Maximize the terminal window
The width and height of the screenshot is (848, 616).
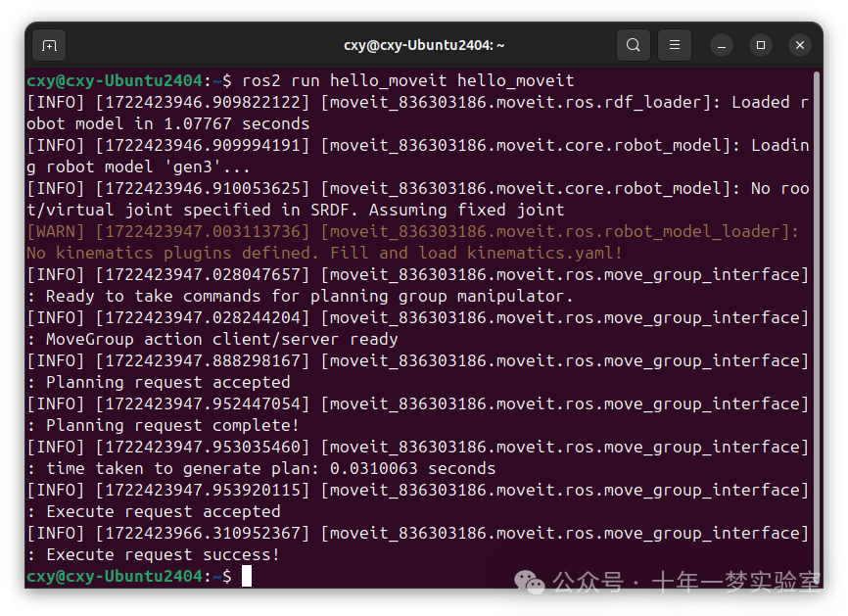[x=761, y=45]
